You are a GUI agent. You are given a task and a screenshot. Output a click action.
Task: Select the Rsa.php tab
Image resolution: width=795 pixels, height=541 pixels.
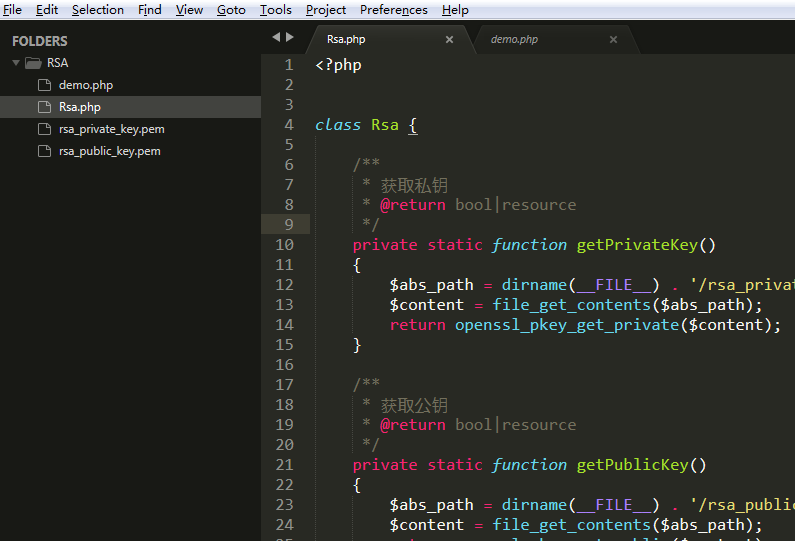pos(346,40)
